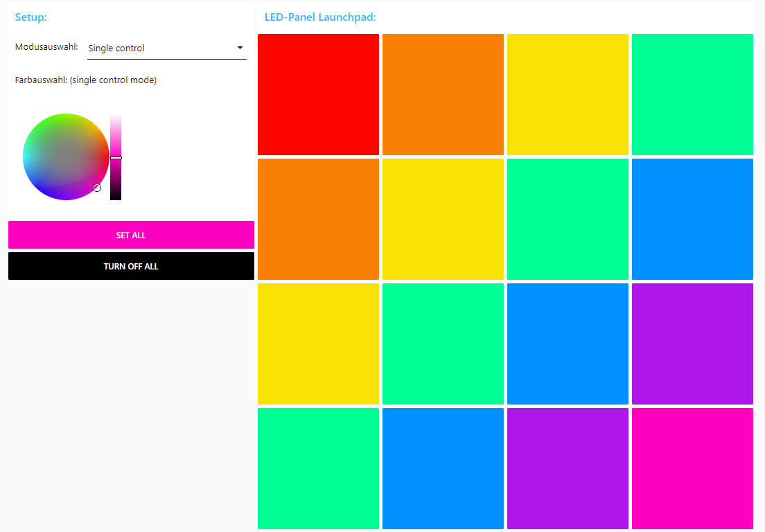Pick the blue panel in the bottom row

(x=443, y=468)
